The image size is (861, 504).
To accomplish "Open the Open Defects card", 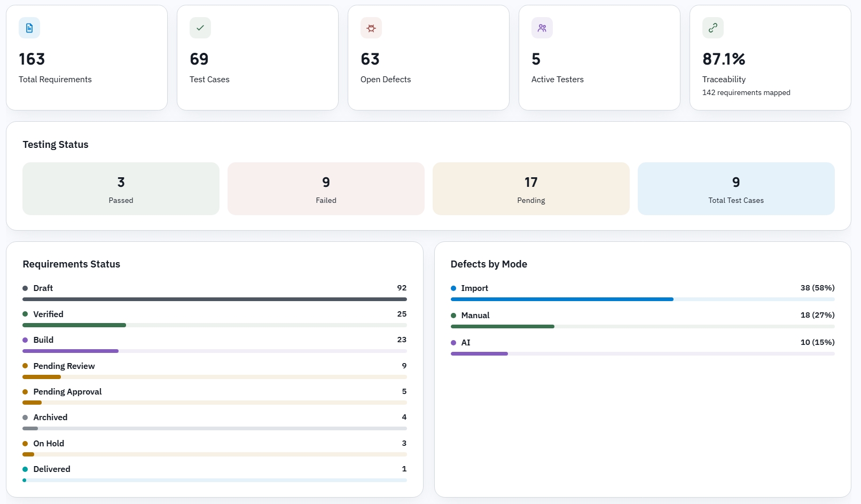I will (x=428, y=58).
